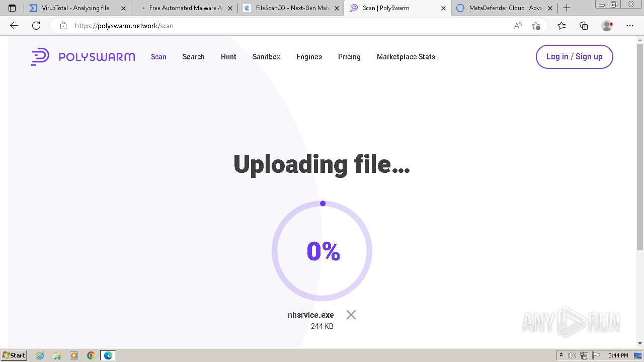
Task: Click the 244 KB file size text
Action: 322,326
